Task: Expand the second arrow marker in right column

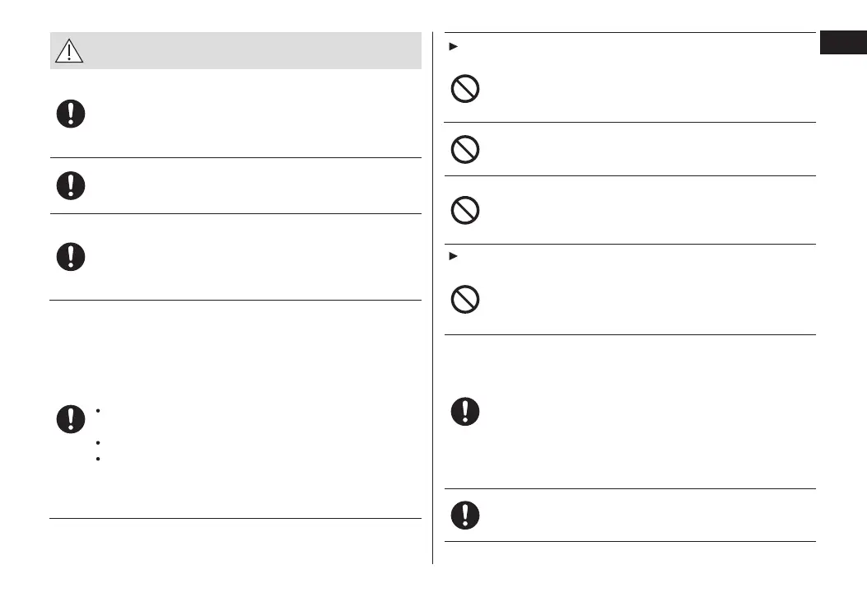Action: (450, 256)
